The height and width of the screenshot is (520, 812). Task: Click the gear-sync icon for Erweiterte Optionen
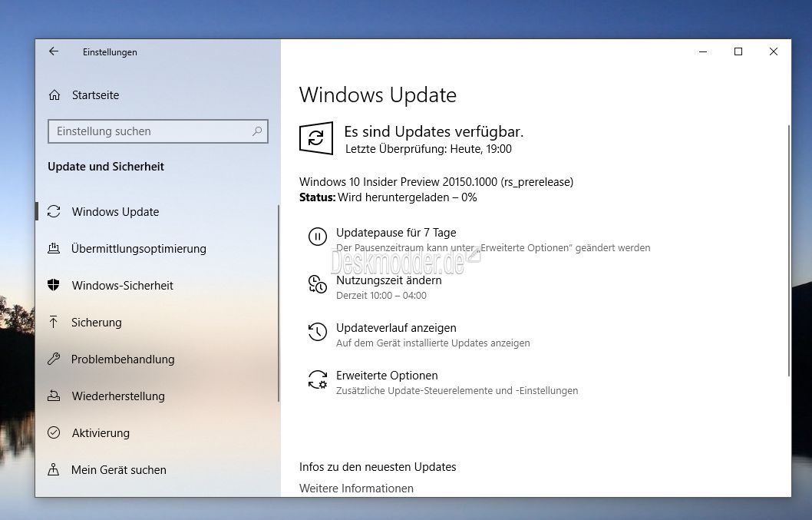(318, 379)
